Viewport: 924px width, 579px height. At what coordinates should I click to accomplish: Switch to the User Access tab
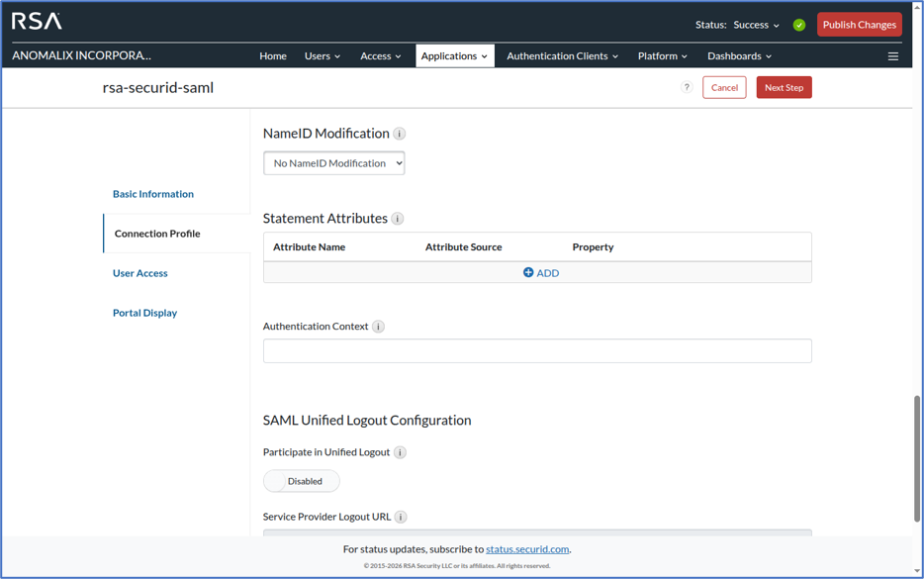(140, 273)
